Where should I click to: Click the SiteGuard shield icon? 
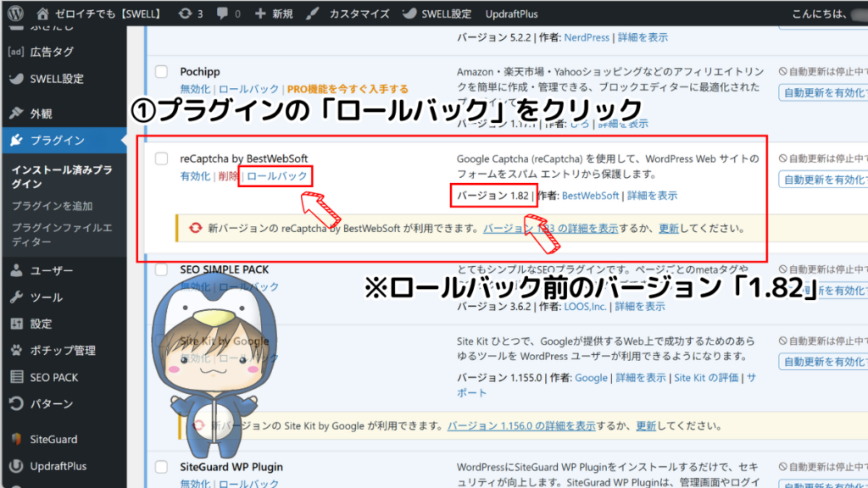point(17,439)
